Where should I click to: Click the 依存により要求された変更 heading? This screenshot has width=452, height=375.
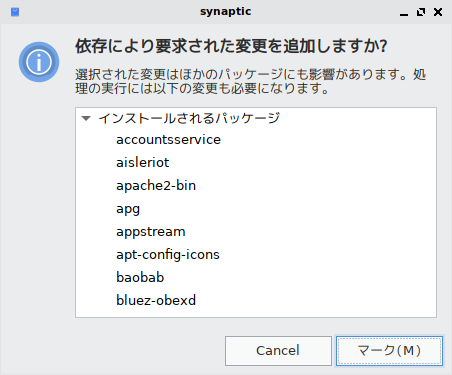click(231, 46)
